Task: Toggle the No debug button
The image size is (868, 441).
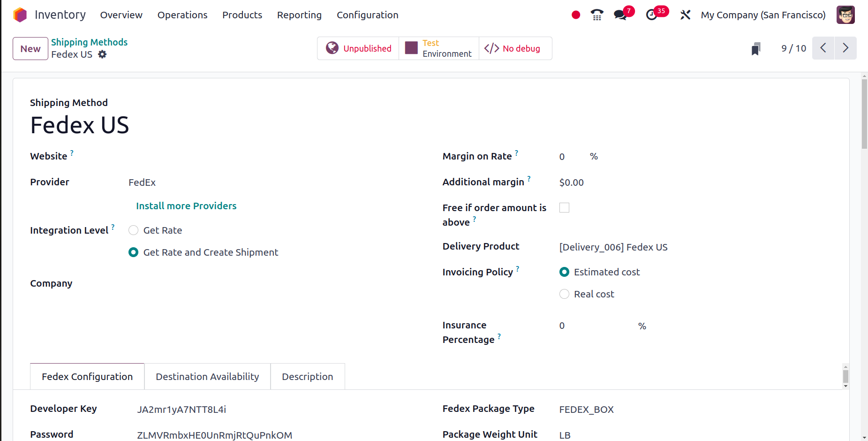Action: [x=515, y=48]
